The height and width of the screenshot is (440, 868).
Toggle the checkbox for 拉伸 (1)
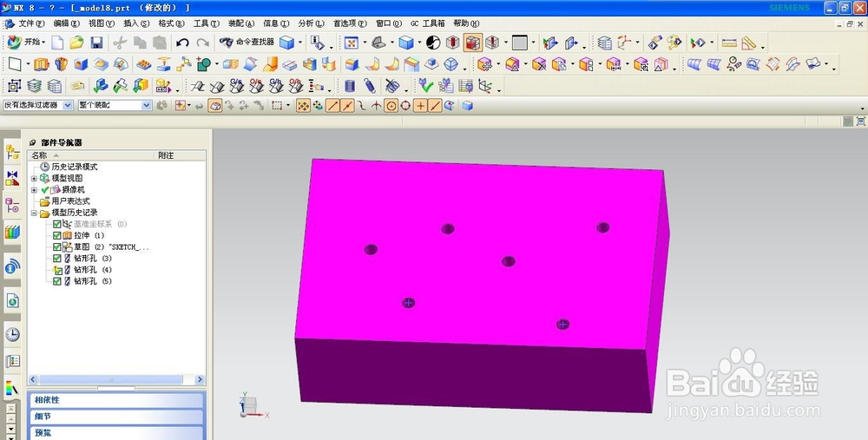pos(57,235)
